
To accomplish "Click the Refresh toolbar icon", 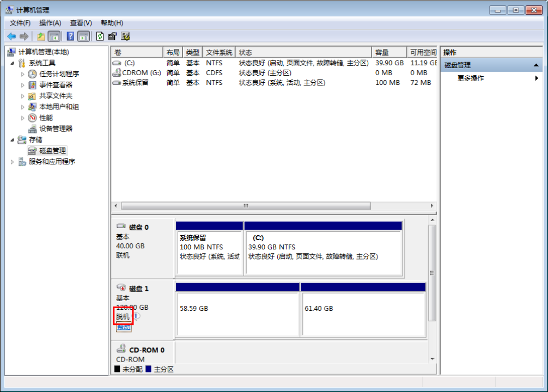I will (100, 36).
